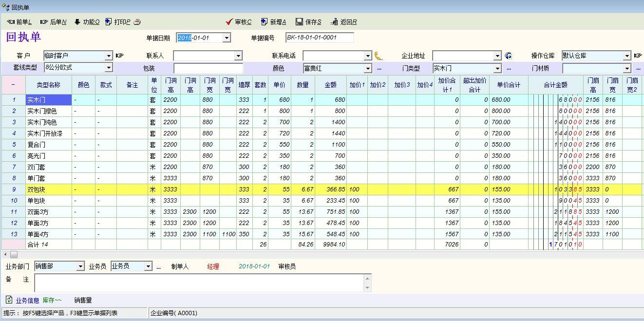This screenshot has height=321, width=644.
Task: Expand the 套线类型 dropdown
Action: (108, 68)
